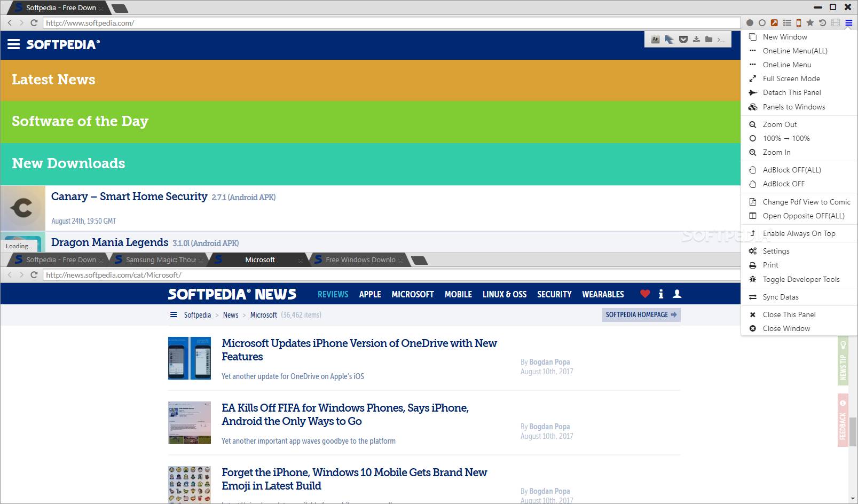The image size is (858, 504).
Task: Click the hollow circle toolbar icon
Action: tap(762, 23)
